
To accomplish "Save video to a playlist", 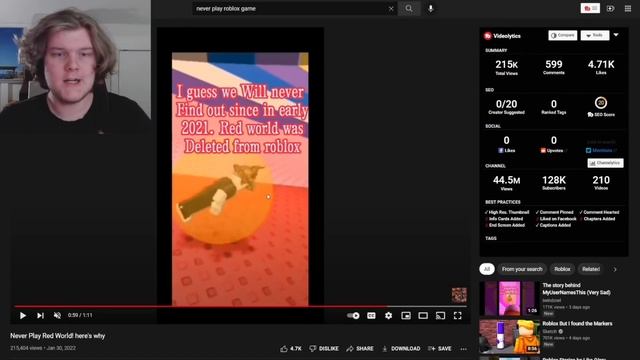I will pos(440,349).
